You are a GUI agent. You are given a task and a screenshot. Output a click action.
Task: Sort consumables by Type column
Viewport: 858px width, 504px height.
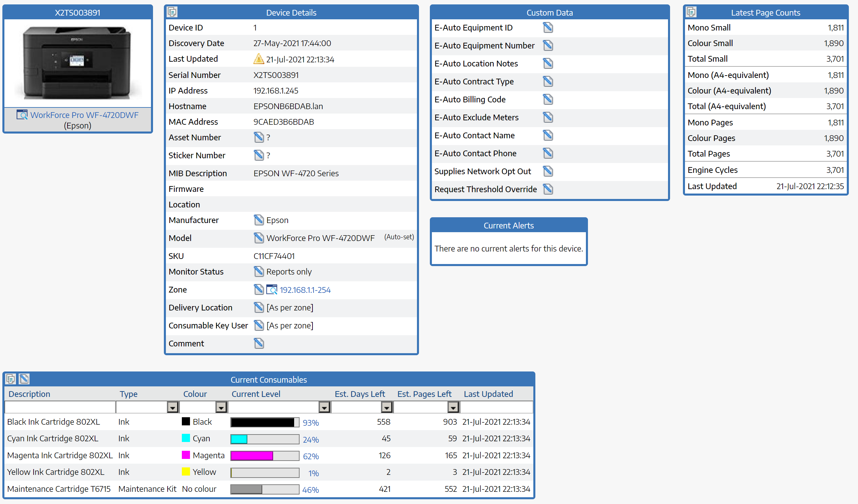(x=128, y=394)
